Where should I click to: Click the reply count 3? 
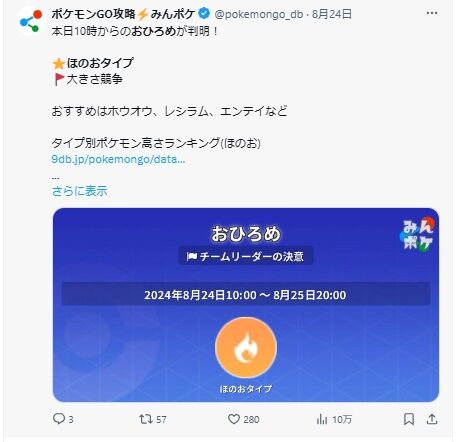[71, 419]
